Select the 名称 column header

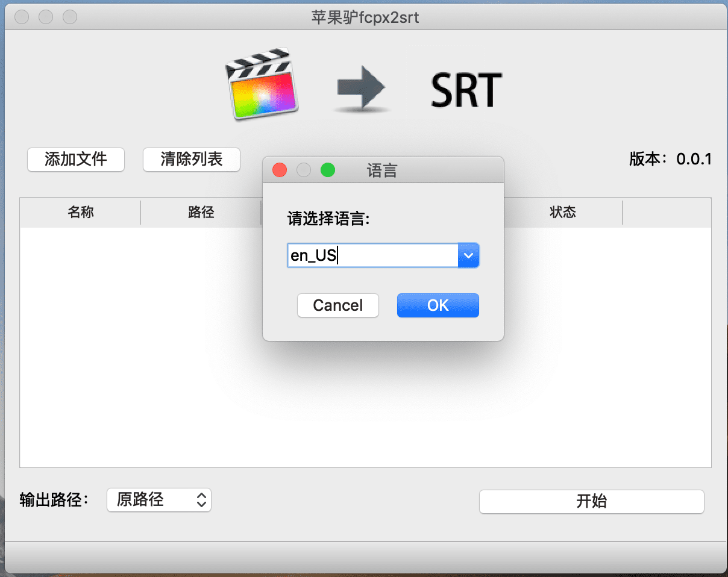81,213
